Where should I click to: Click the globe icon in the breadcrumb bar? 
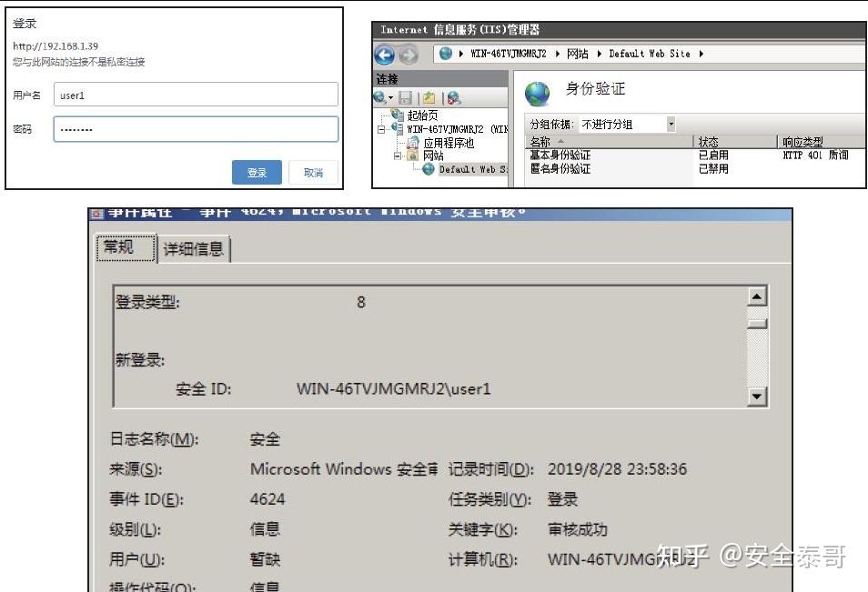(445, 54)
